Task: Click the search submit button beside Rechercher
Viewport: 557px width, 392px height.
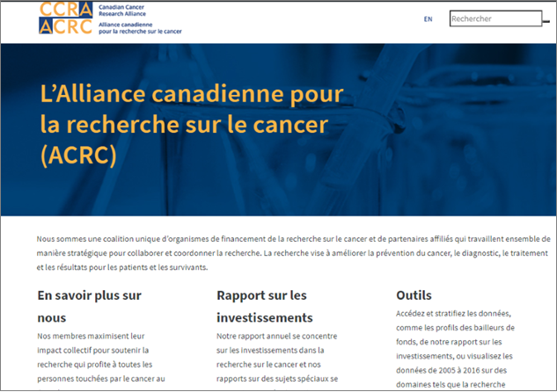Action: (546, 22)
